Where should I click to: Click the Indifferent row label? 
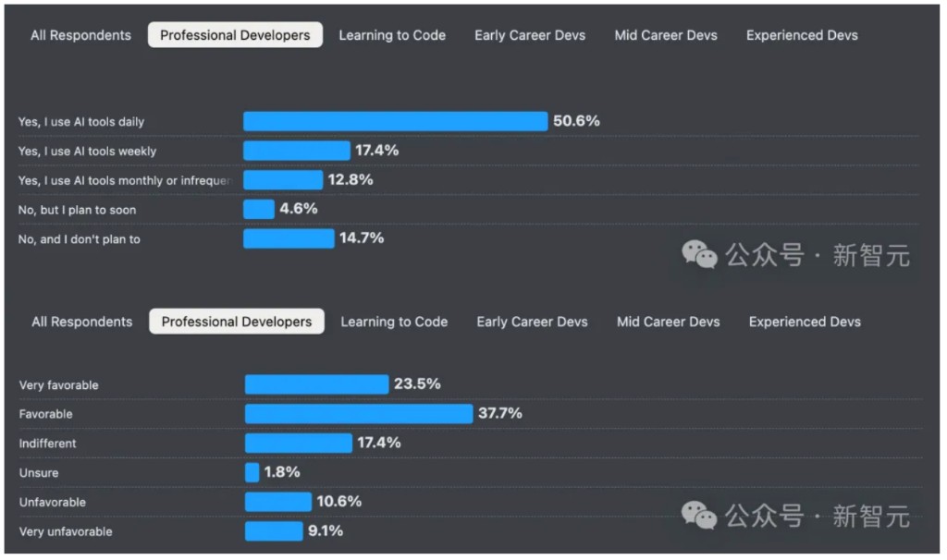tap(48, 444)
